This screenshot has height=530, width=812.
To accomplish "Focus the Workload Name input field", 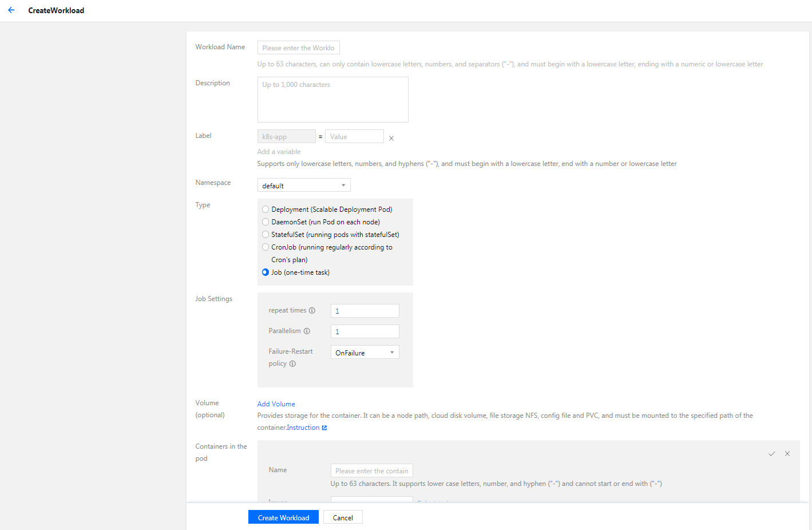I will pyautogui.click(x=298, y=48).
